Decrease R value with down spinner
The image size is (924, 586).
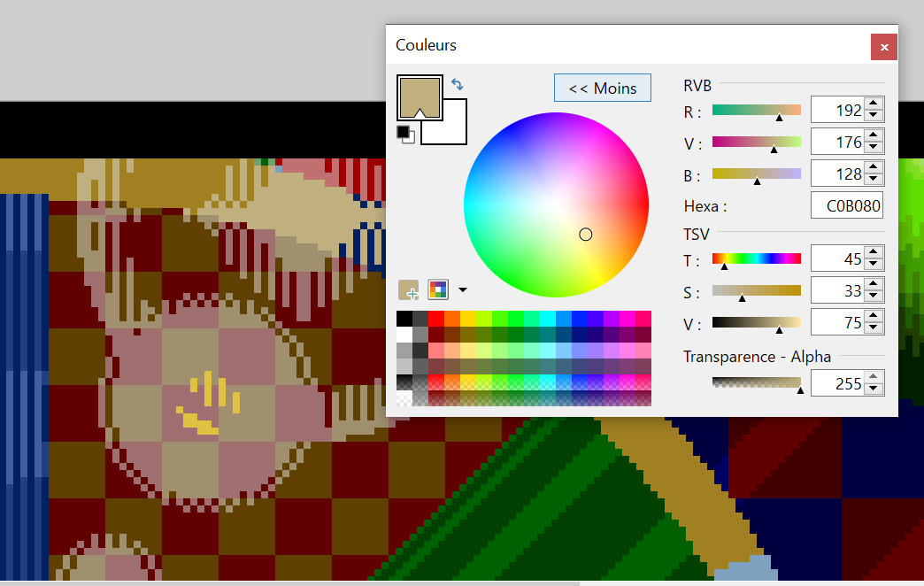pyautogui.click(x=874, y=116)
